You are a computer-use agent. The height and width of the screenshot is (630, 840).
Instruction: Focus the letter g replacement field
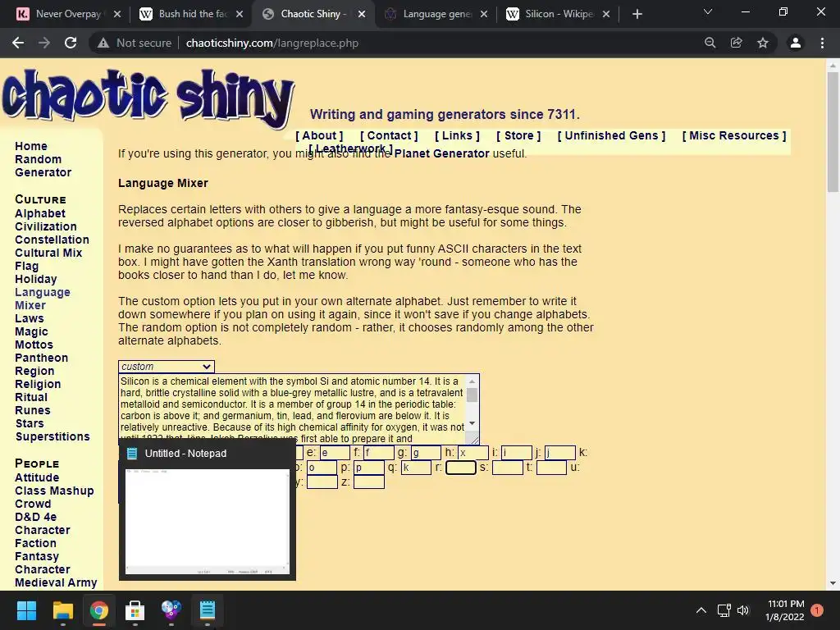[426, 453]
